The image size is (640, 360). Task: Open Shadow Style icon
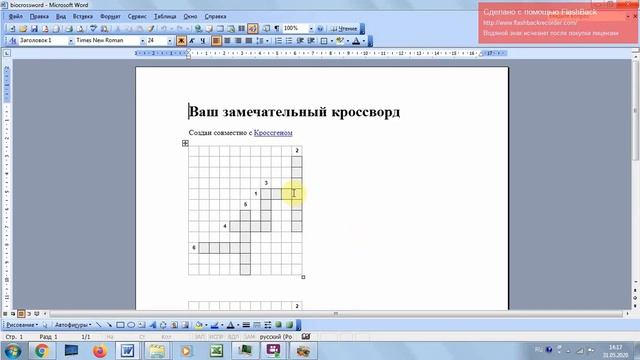[278, 325]
